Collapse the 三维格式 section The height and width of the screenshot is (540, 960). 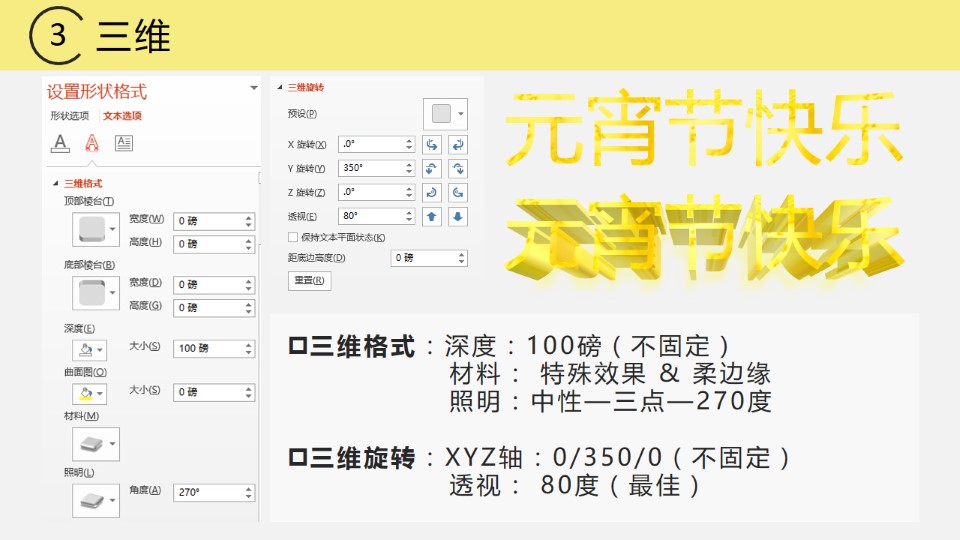coord(55,184)
